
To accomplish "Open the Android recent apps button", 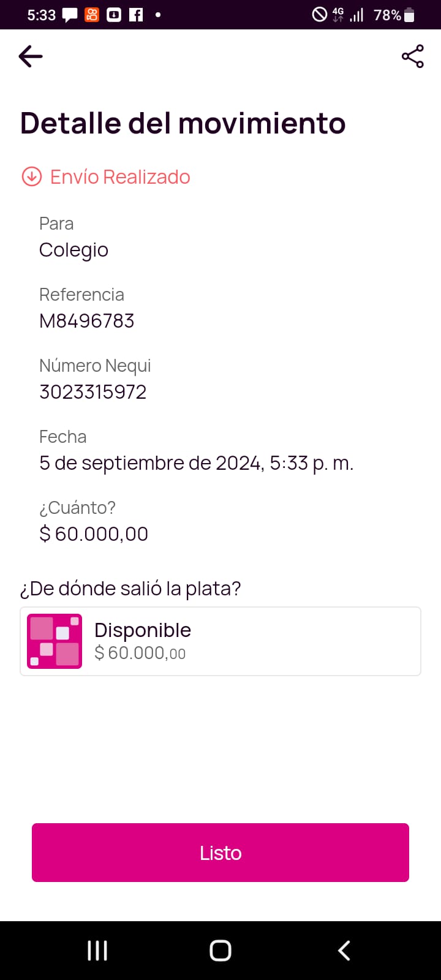I will [97, 951].
